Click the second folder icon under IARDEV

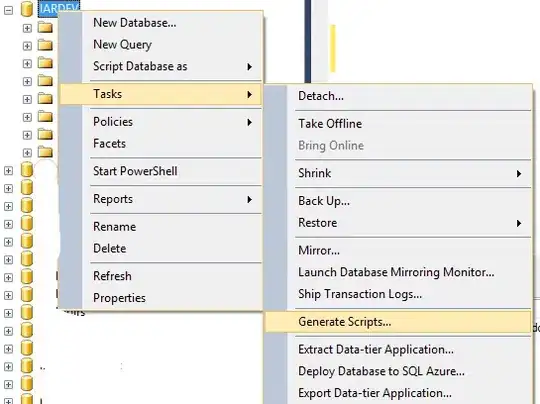(45, 45)
